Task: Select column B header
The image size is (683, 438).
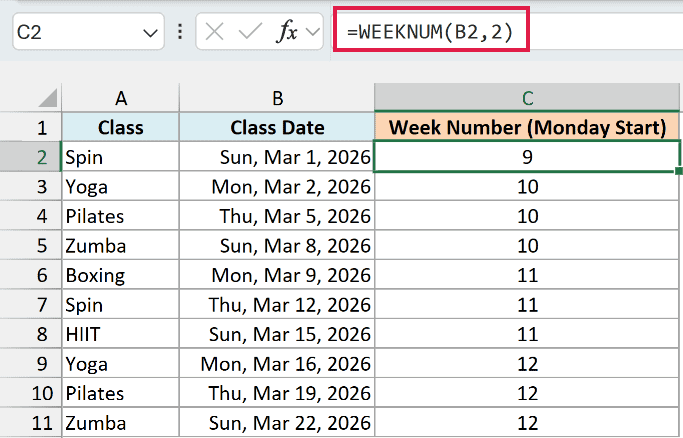Action: [277, 98]
